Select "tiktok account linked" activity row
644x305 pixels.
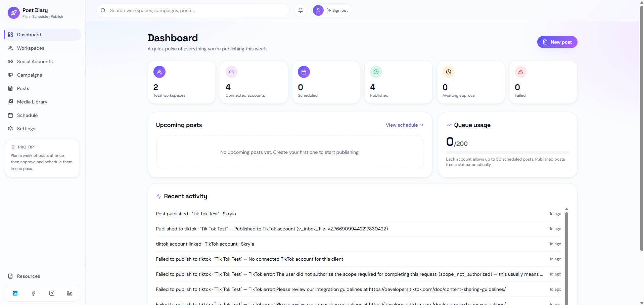(x=358, y=244)
